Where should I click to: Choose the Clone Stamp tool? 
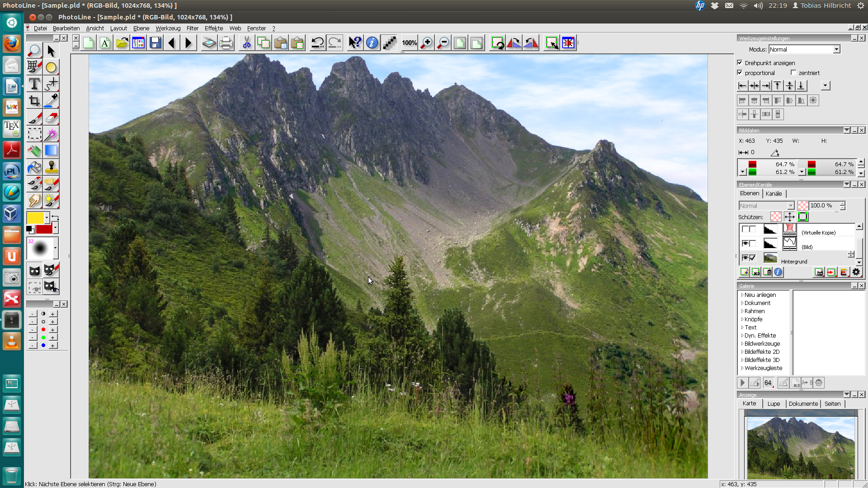[52, 168]
